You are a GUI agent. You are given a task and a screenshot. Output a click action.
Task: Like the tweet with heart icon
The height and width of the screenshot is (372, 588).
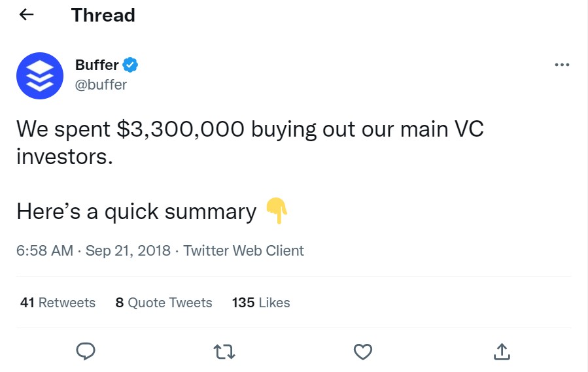[362, 352]
